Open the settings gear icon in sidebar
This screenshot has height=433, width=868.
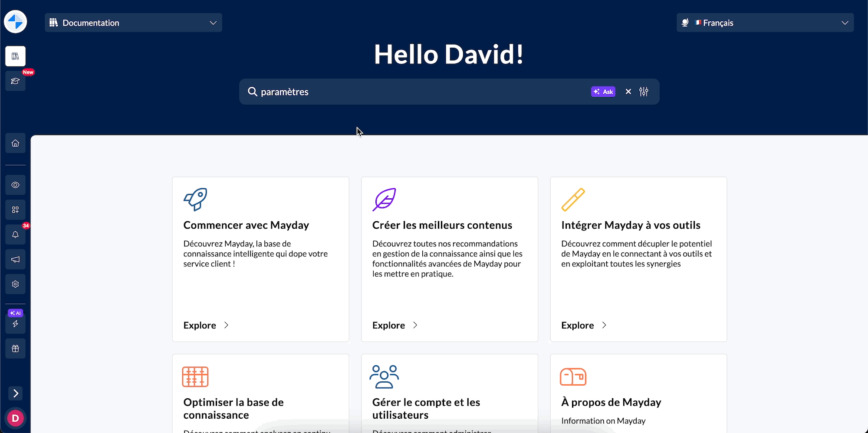click(16, 284)
